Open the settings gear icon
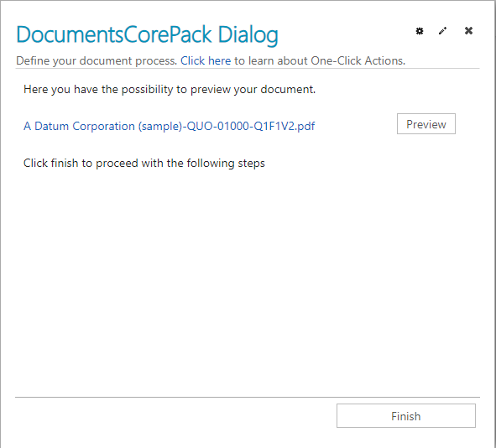The width and height of the screenshot is (496, 448). click(x=420, y=31)
